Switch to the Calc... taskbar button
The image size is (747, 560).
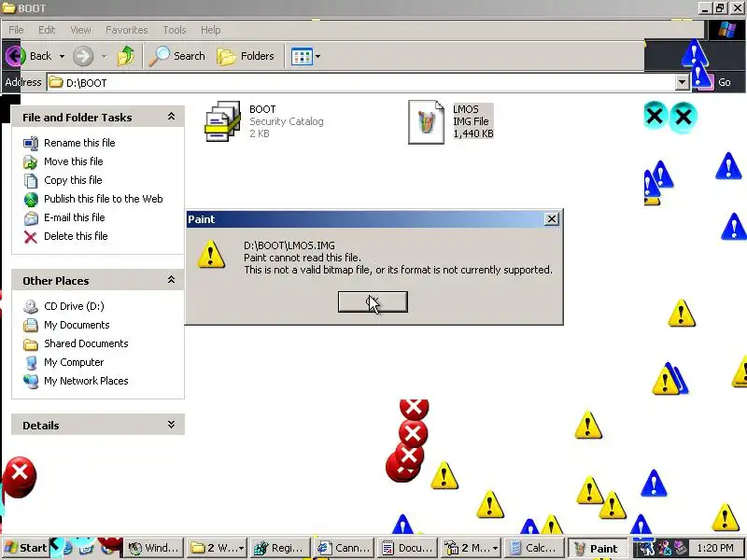533,548
